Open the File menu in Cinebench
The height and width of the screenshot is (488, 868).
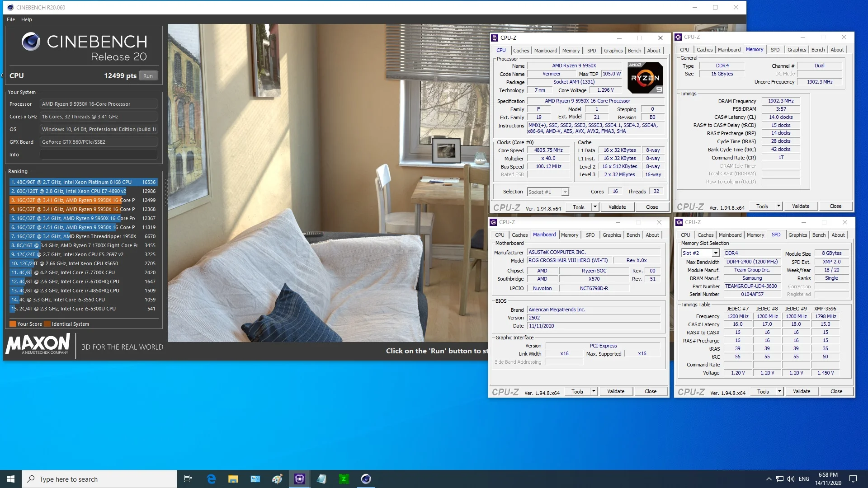coord(11,19)
